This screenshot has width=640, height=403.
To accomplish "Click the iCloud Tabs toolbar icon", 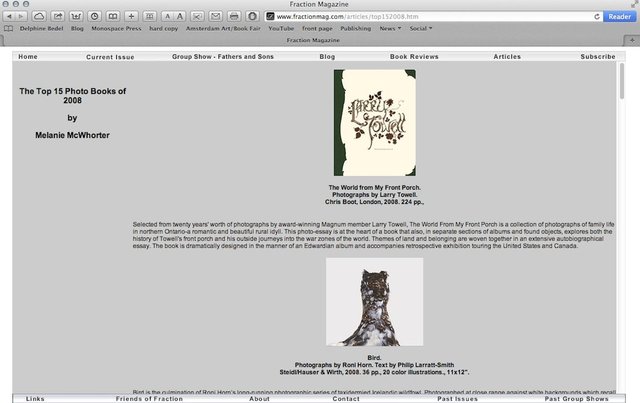I will pos(38,17).
